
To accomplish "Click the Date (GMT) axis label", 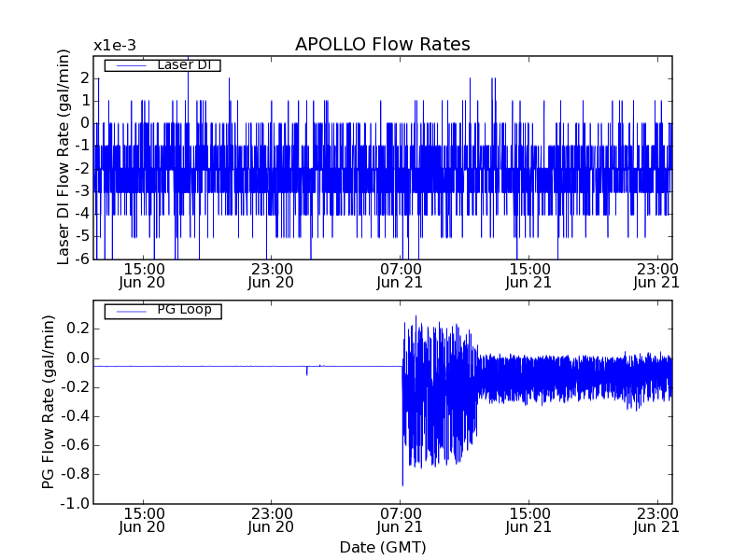I will [383, 548].
